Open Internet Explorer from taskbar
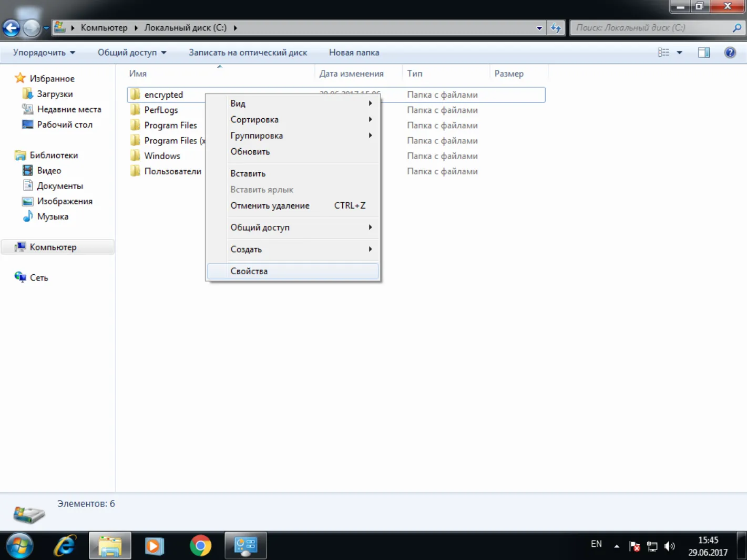The image size is (747, 560). point(65,546)
